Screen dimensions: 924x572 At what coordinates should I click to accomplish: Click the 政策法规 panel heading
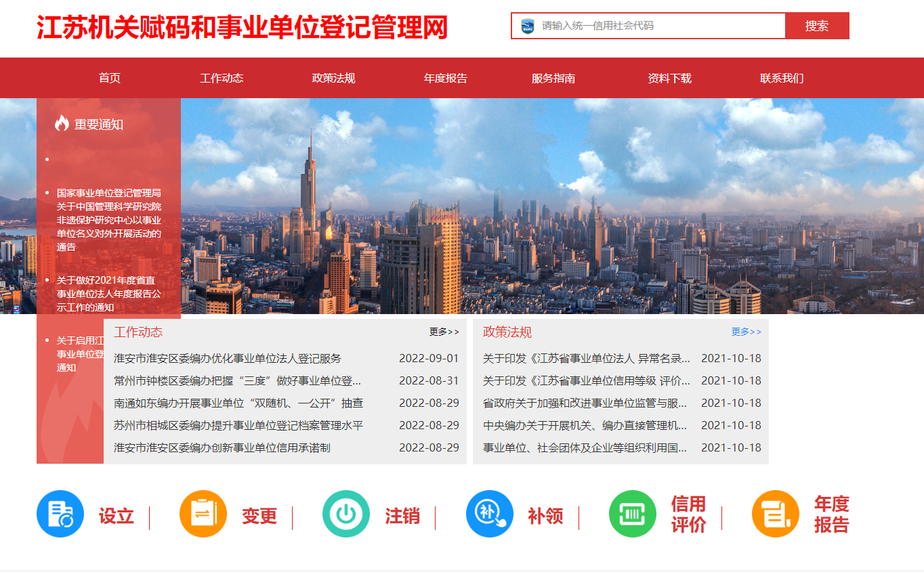coord(507,332)
